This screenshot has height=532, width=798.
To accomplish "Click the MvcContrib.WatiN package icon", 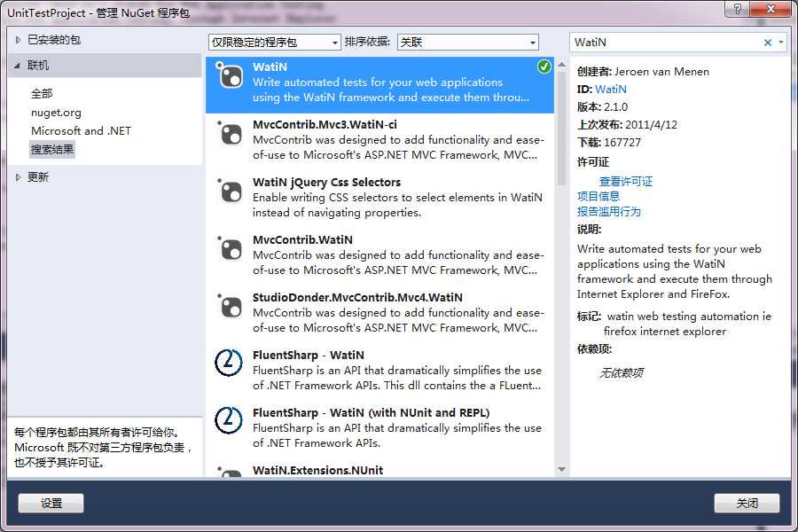I will tap(230, 249).
